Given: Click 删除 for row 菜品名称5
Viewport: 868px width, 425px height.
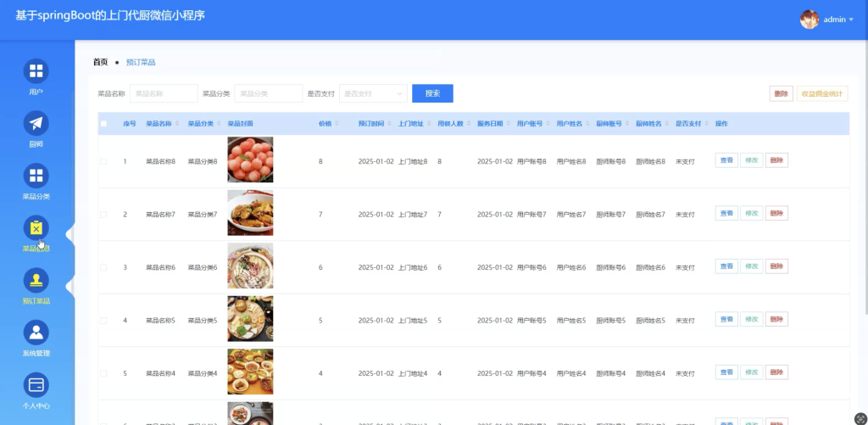Looking at the screenshot, I should click(x=776, y=319).
